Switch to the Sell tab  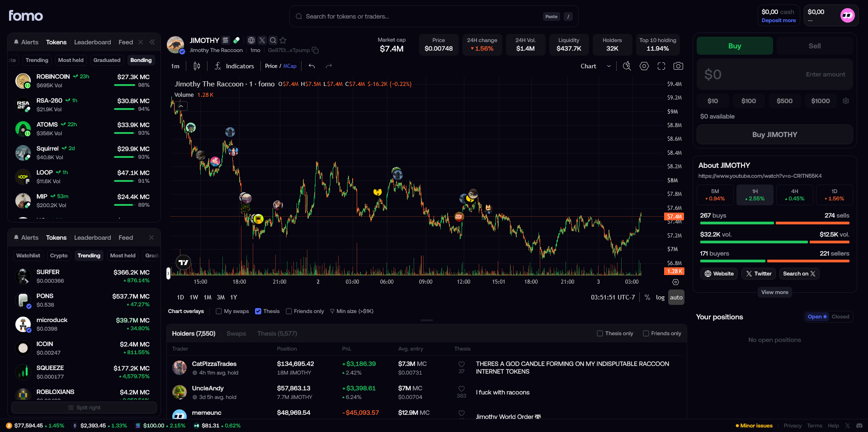pyautogui.click(x=815, y=46)
